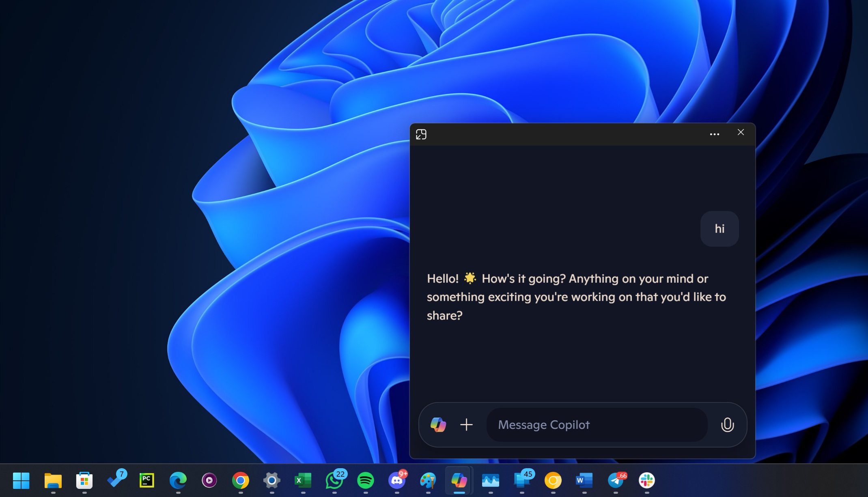Click the plus icon to attach content
The width and height of the screenshot is (868, 497).
466,425
